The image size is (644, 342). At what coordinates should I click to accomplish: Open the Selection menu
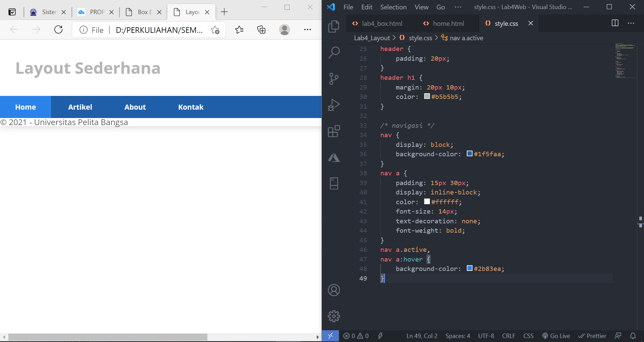[393, 7]
